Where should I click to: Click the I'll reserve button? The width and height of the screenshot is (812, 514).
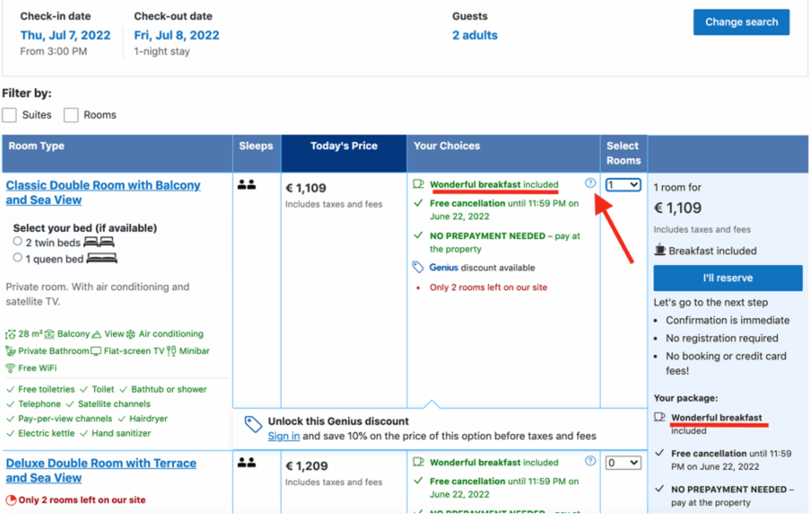[x=727, y=278]
